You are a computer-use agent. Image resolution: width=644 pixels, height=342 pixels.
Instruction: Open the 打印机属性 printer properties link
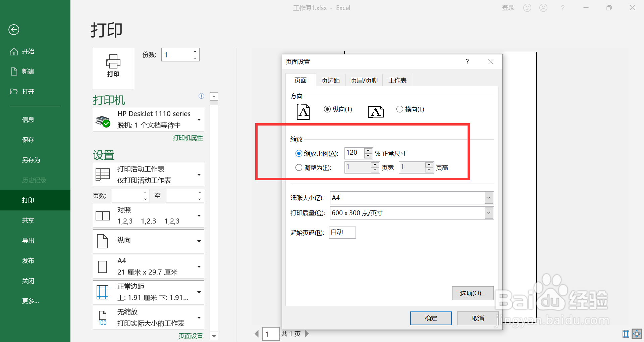point(187,138)
